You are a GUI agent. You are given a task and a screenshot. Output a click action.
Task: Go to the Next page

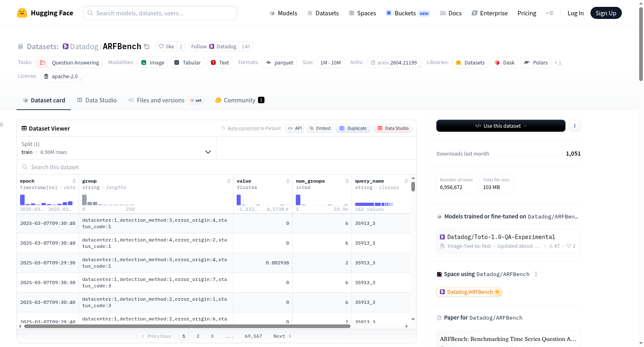(282, 336)
